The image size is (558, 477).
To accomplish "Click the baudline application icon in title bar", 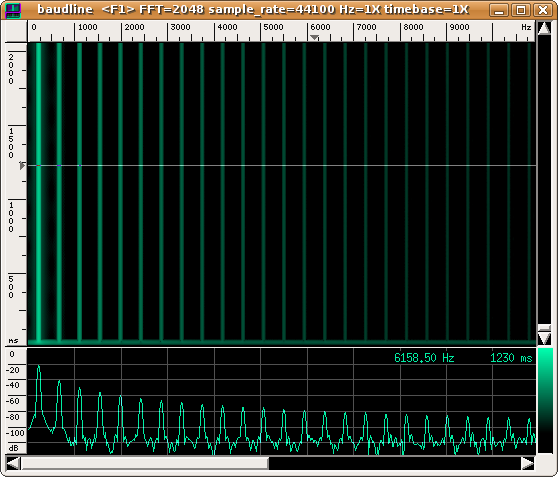I will [13, 10].
